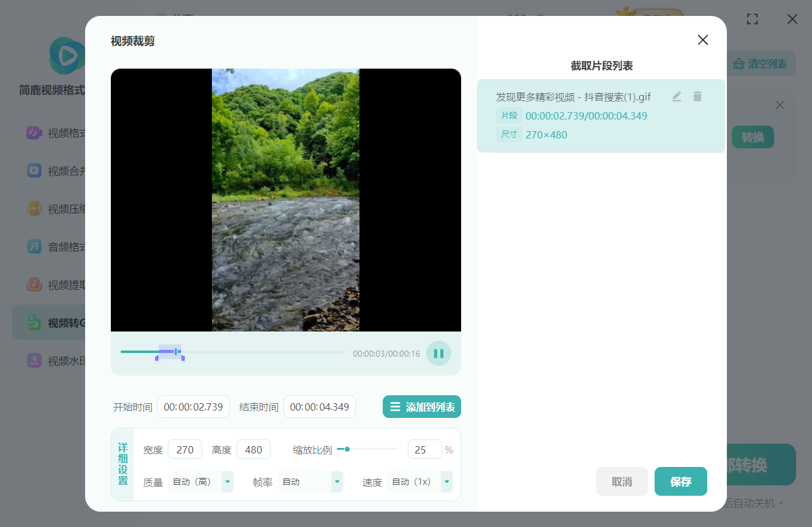Screen dimensions: 812x527
Task: Delete the GIF clip using trash icon
Action: click(697, 96)
